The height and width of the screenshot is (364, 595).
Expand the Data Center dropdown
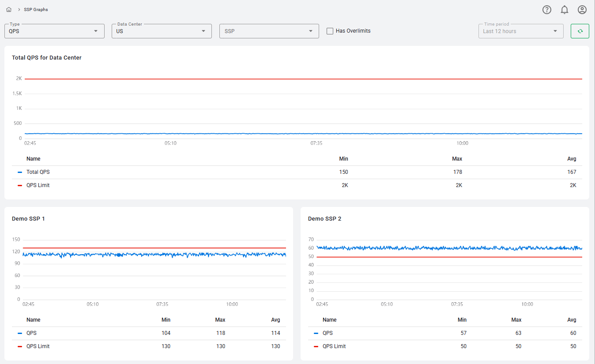pyautogui.click(x=162, y=31)
